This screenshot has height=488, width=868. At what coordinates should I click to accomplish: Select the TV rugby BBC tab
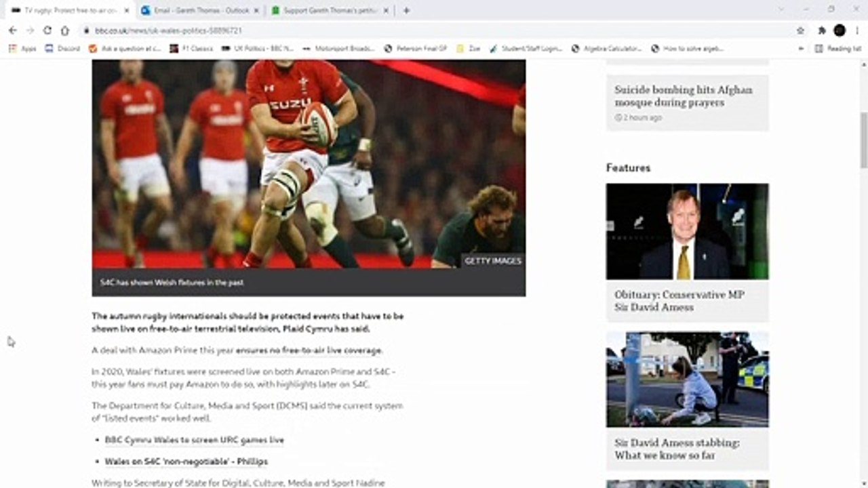tap(69, 10)
